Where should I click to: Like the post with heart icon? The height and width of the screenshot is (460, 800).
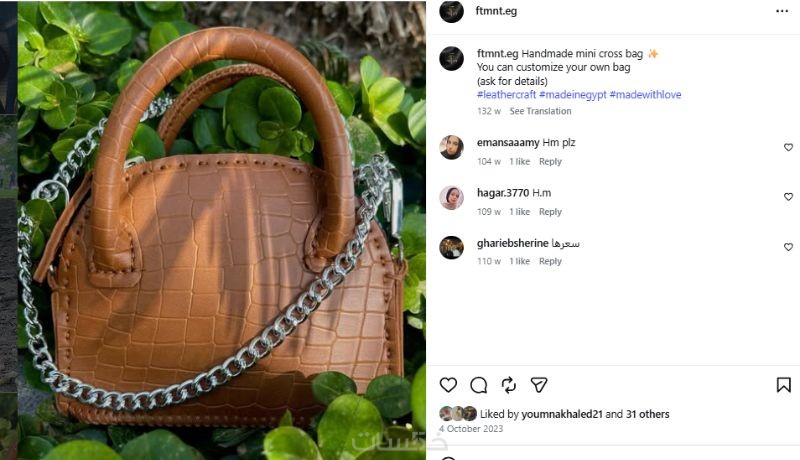point(448,385)
